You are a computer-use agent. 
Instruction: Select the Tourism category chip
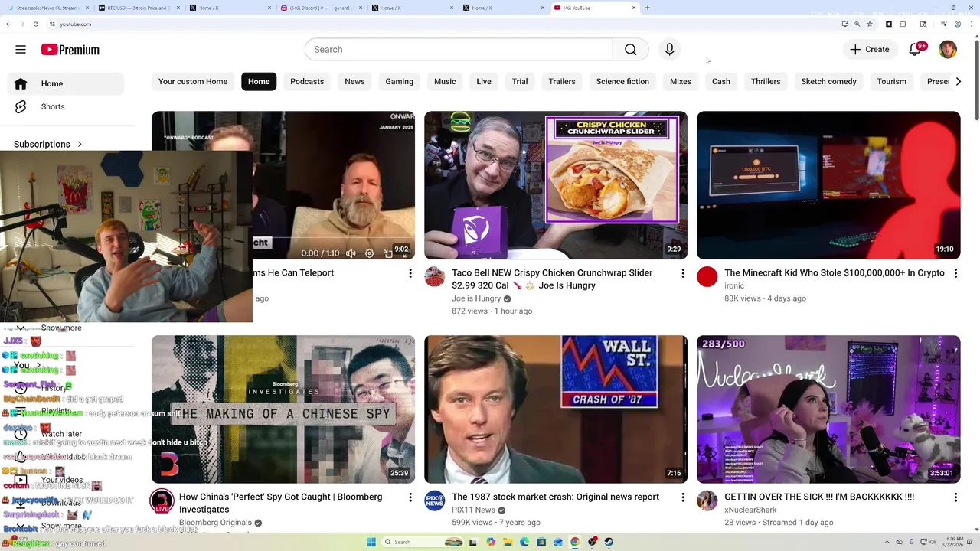click(892, 82)
